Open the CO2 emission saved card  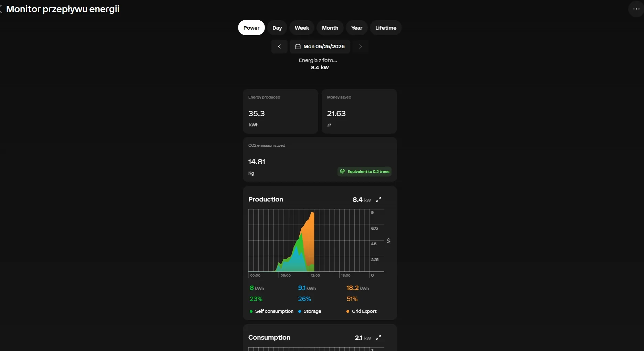[x=320, y=159]
